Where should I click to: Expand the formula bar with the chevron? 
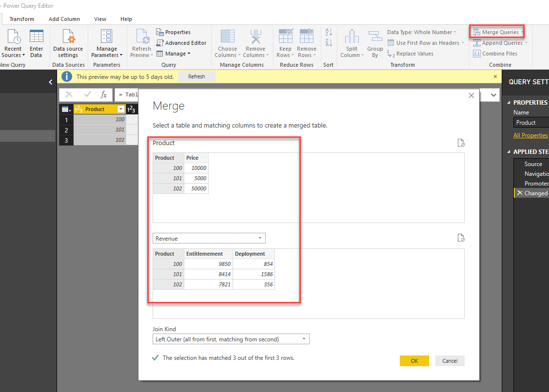click(493, 95)
